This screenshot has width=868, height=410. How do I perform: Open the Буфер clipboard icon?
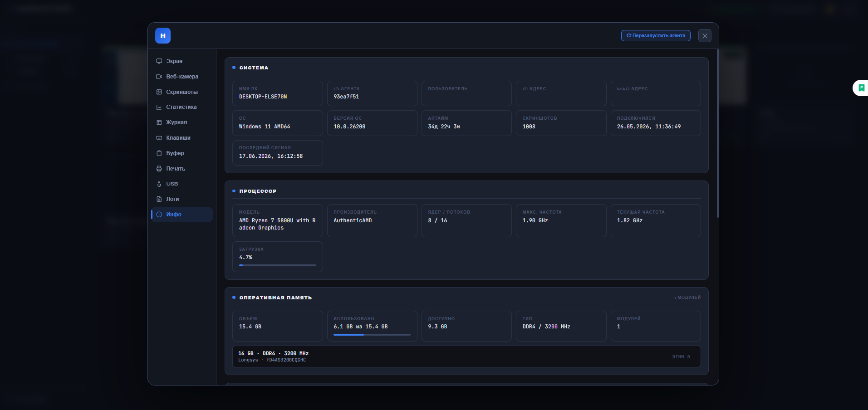pyautogui.click(x=159, y=153)
